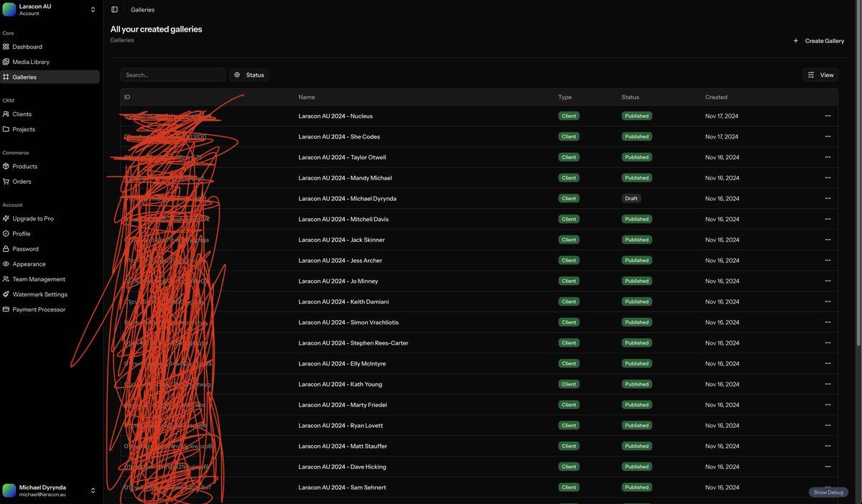The image size is (862, 504).
Task: Open row actions for Ryan Lovett gallery
Action: click(x=828, y=426)
